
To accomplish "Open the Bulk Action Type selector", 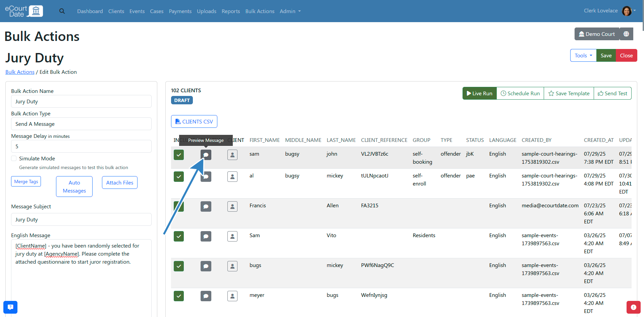I will [x=81, y=124].
